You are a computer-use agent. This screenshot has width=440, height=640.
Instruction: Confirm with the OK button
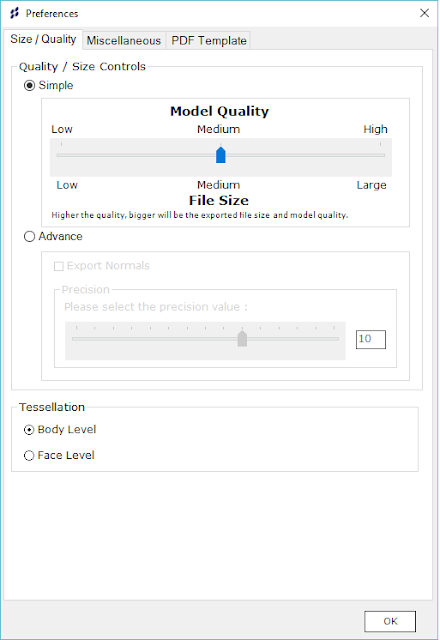pyautogui.click(x=390, y=621)
